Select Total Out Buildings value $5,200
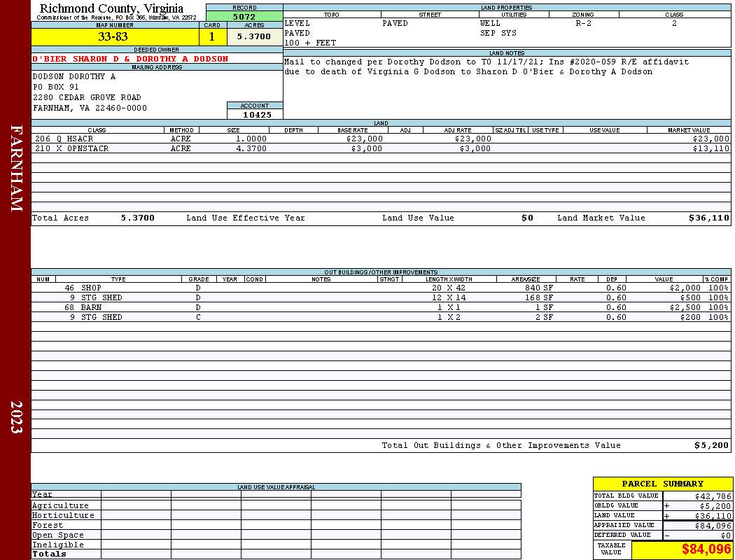 click(x=712, y=446)
